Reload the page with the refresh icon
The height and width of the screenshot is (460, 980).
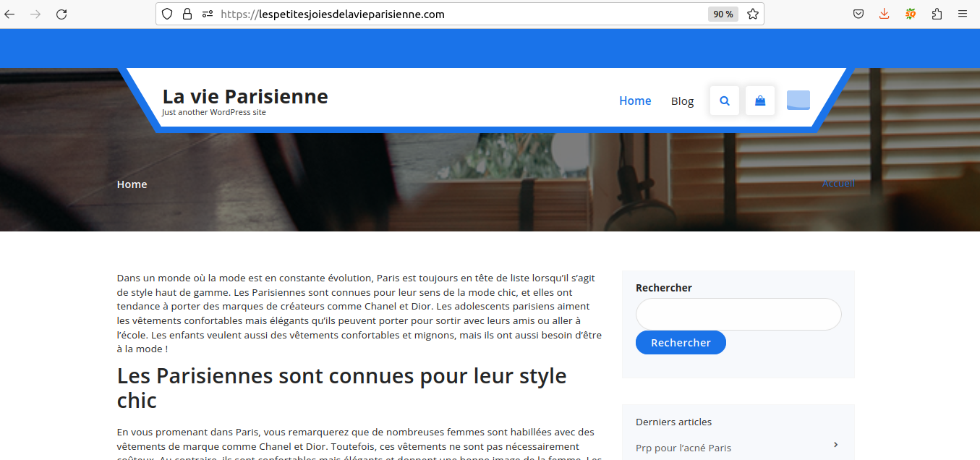[x=61, y=14]
